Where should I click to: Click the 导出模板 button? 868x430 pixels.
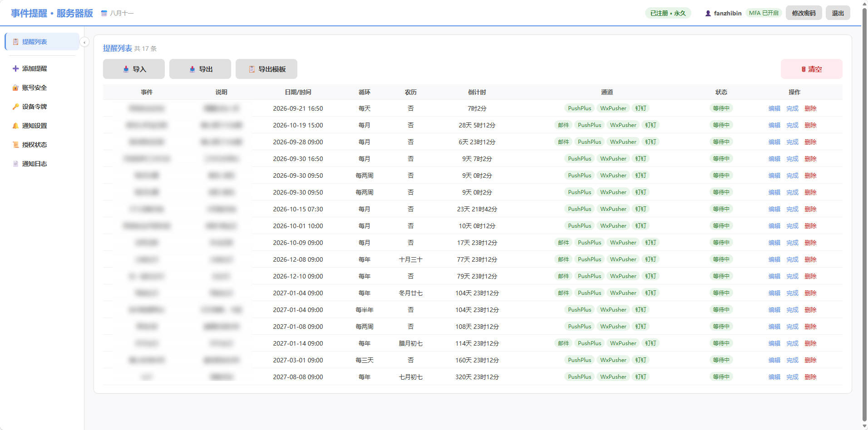click(x=266, y=69)
